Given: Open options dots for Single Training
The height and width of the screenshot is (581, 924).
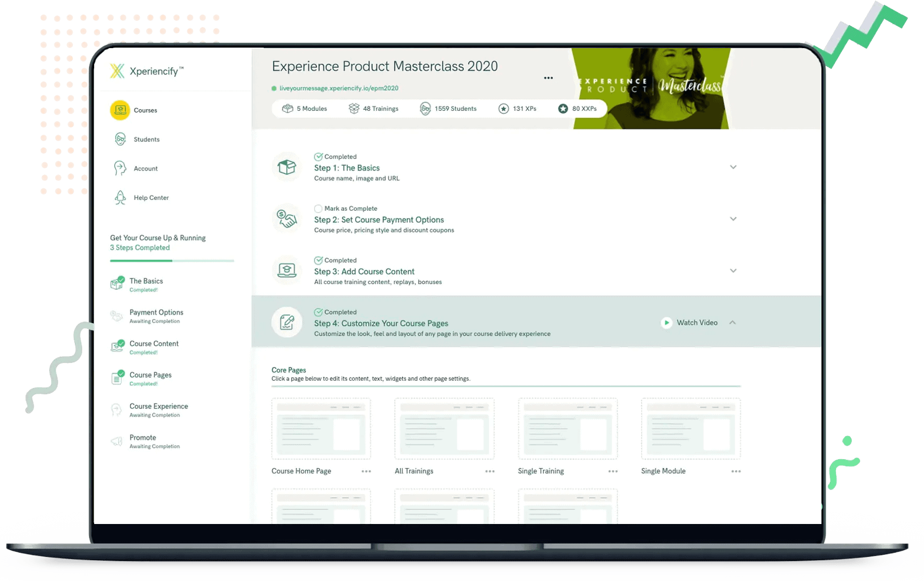Looking at the screenshot, I should (613, 471).
